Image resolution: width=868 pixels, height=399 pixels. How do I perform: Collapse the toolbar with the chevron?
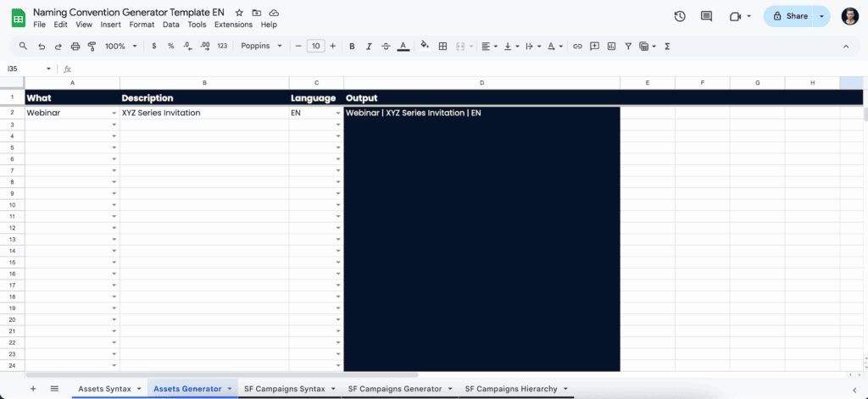coord(846,47)
